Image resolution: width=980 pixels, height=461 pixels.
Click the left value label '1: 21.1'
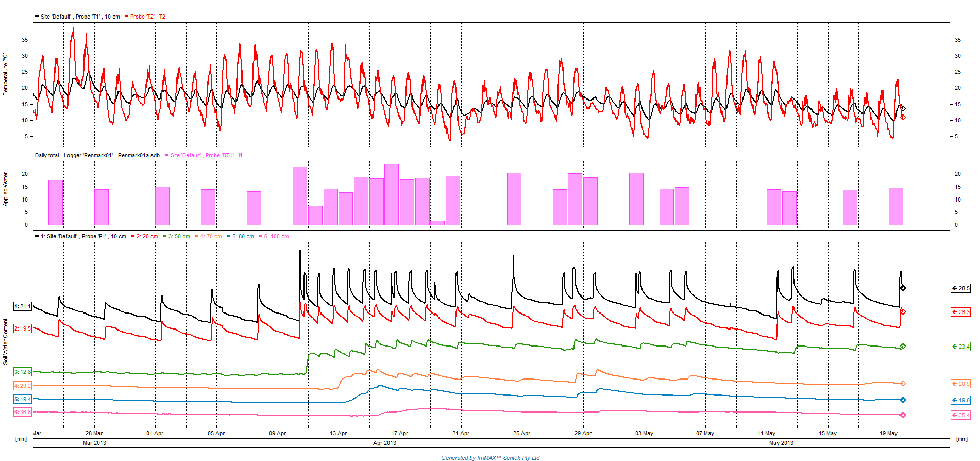[23, 306]
